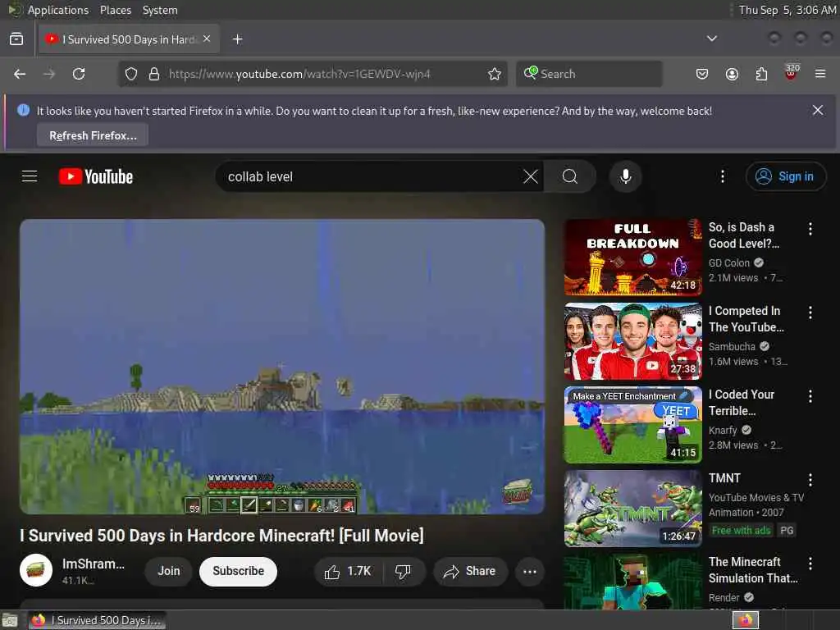Viewport: 840px width, 630px height.
Task: Clear the YouTube search text with X
Action: coord(531,176)
